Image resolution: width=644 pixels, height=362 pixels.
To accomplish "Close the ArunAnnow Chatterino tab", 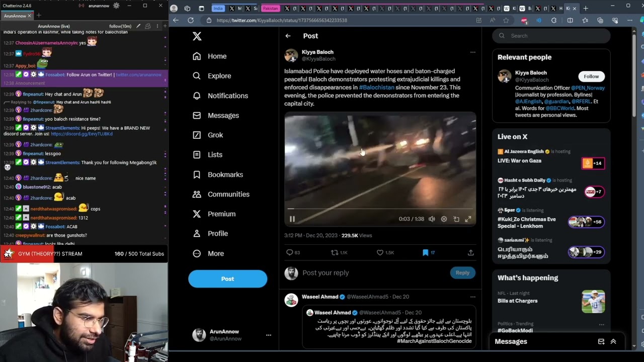I will click(30, 16).
